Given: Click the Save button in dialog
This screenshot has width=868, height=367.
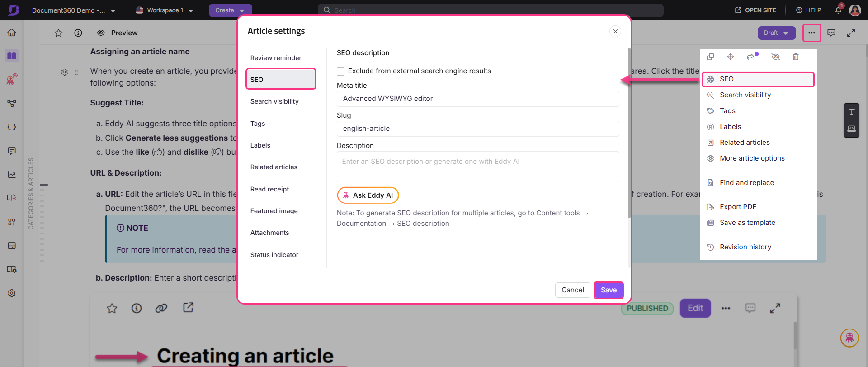Looking at the screenshot, I should coord(609,290).
